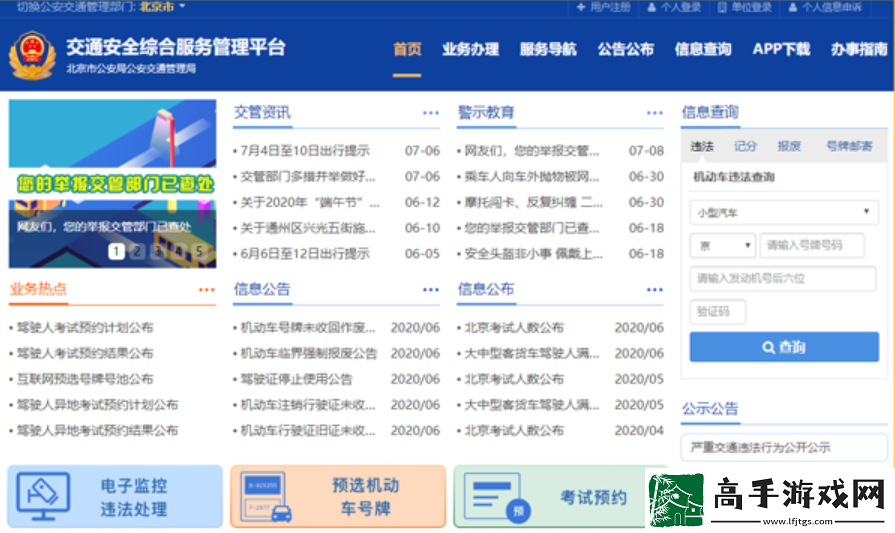Expand the 北京市 city switch dropdown

click(163, 7)
